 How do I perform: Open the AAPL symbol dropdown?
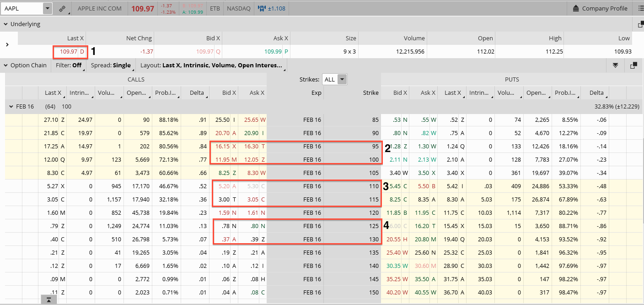point(48,8)
